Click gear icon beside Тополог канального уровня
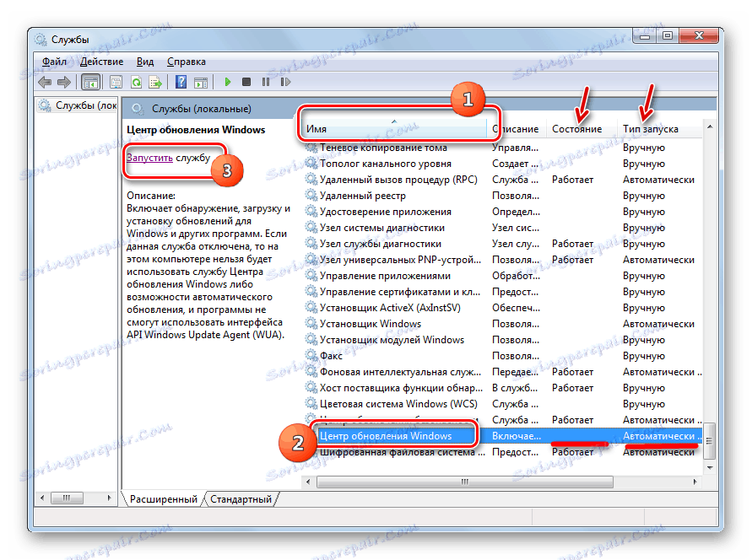 tap(311, 163)
